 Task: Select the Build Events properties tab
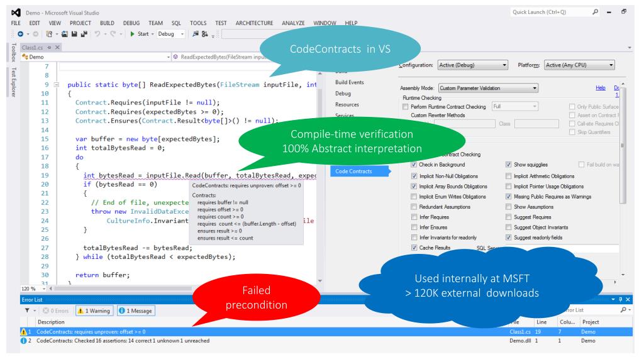tap(350, 82)
